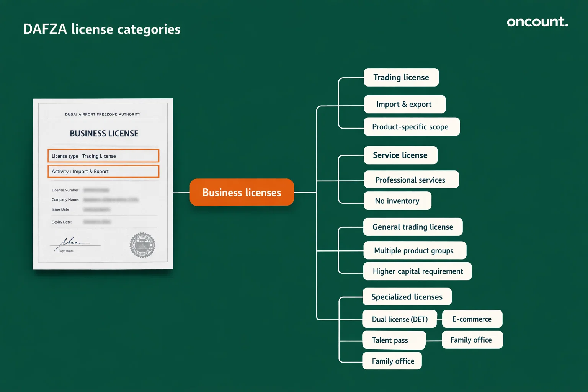This screenshot has height=392, width=588.
Task: Click the E-commerce box
Action: point(472,319)
